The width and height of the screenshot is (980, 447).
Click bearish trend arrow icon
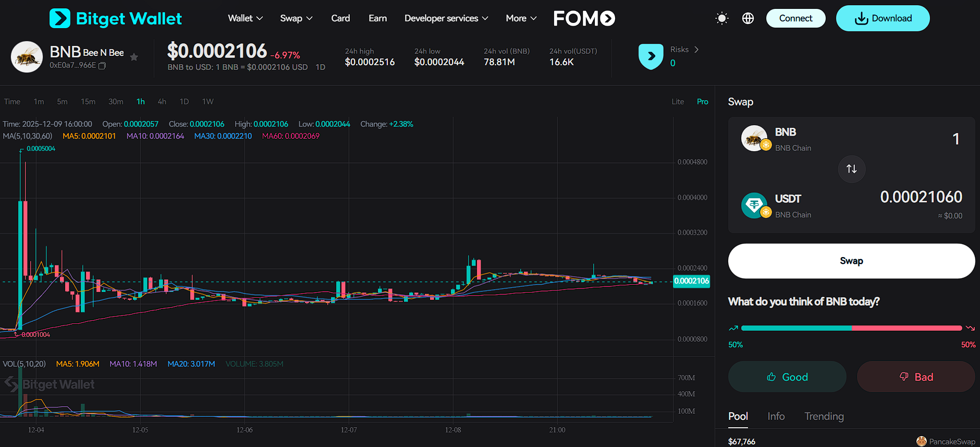tap(970, 328)
